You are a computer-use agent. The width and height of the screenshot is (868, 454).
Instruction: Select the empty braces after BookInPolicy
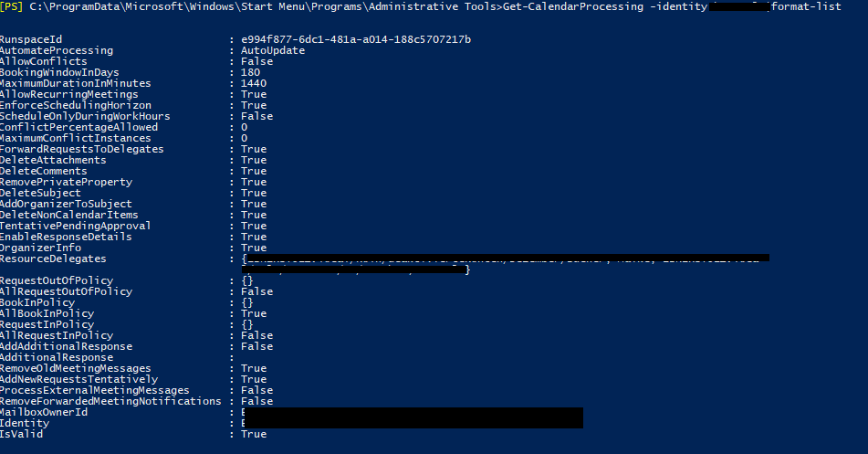[x=247, y=302]
